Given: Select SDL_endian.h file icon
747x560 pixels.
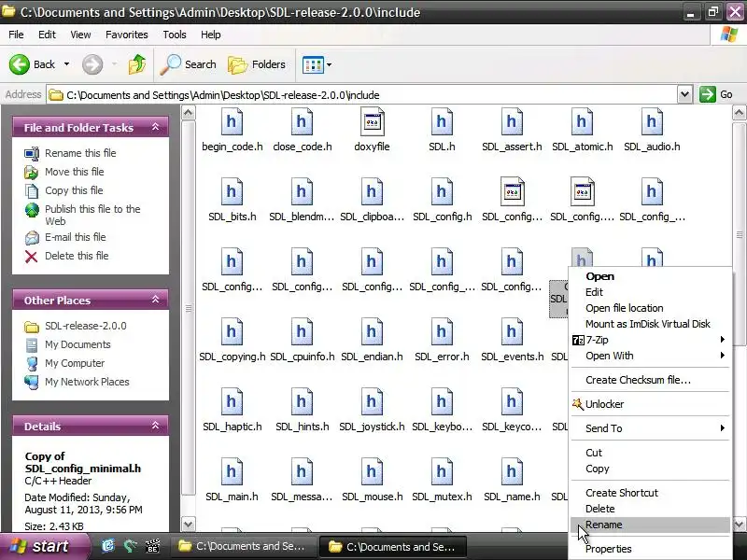Looking at the screenshot, I should 372,332.
